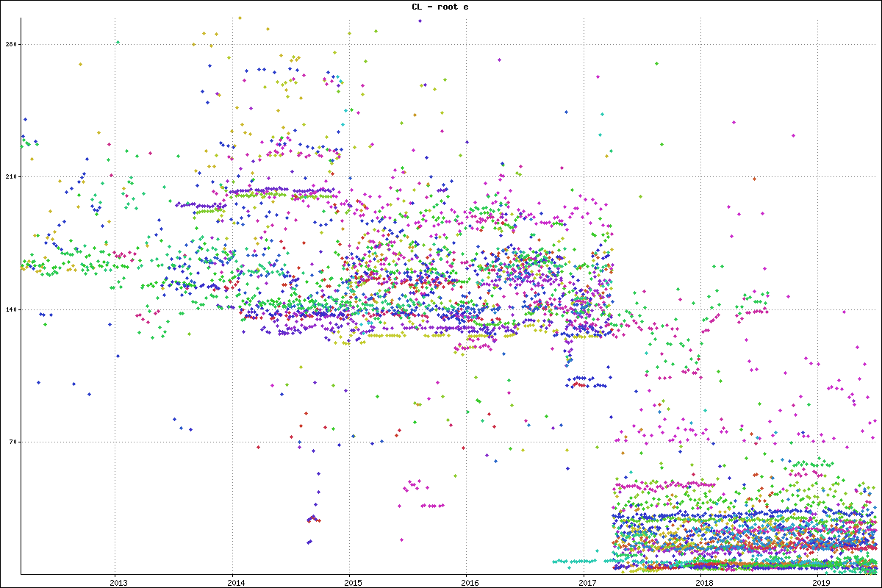Click the chart title "CL - root e"
Screen dimensions: 882x588
coord(440,7)
